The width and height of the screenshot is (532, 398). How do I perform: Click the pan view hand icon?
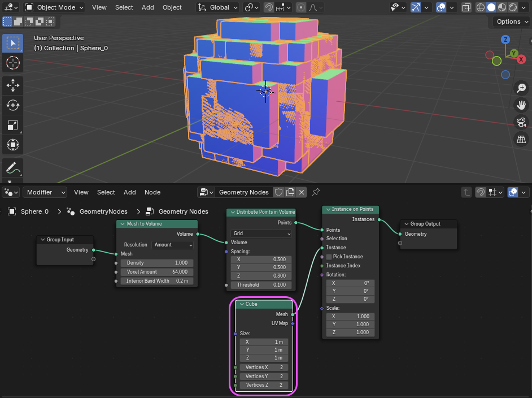point(521,105)
